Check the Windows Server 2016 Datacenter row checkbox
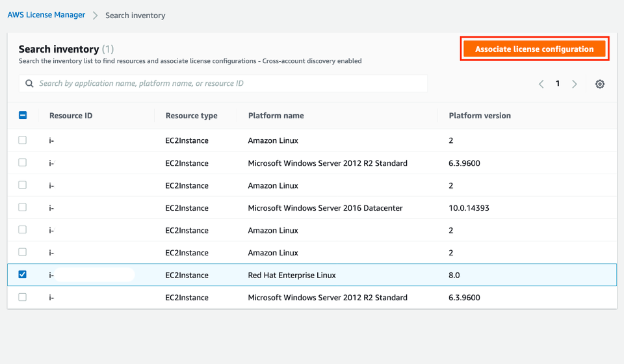The width and height of the screenshot is (624, 364). click(23, 207)
